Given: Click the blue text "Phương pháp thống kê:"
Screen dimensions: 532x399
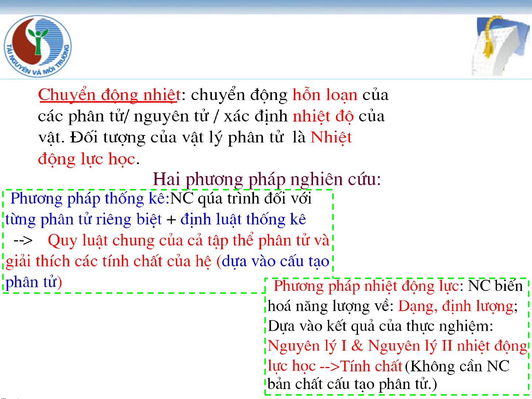Looking at the screenshot, I should click(x=90, y=199).
